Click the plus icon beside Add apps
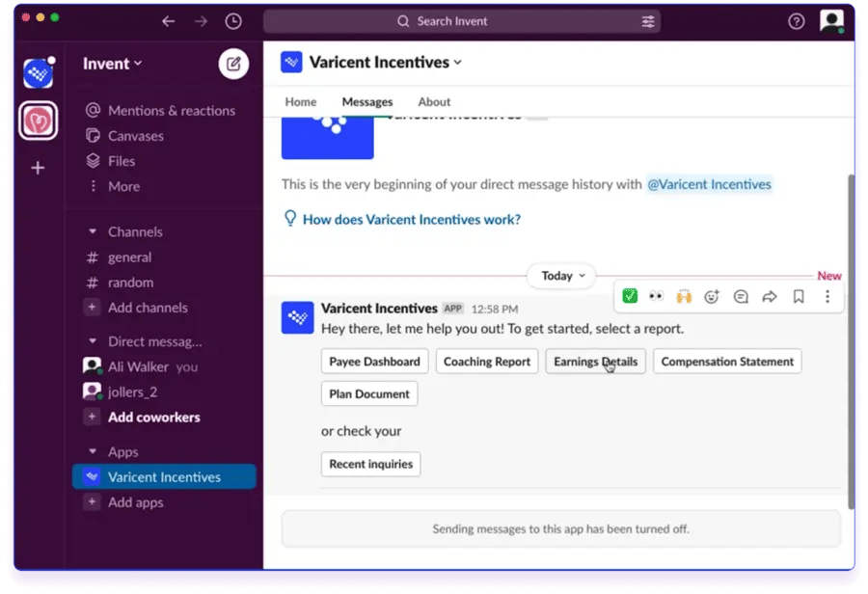The width and height of the screenshot is (868, 594). coord(92,501)
